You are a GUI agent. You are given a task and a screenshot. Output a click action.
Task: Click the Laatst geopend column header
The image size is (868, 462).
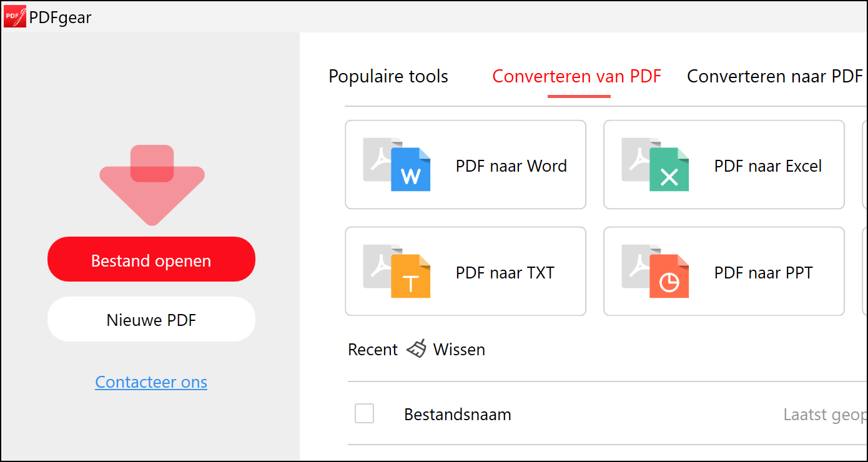pos(825,414)
